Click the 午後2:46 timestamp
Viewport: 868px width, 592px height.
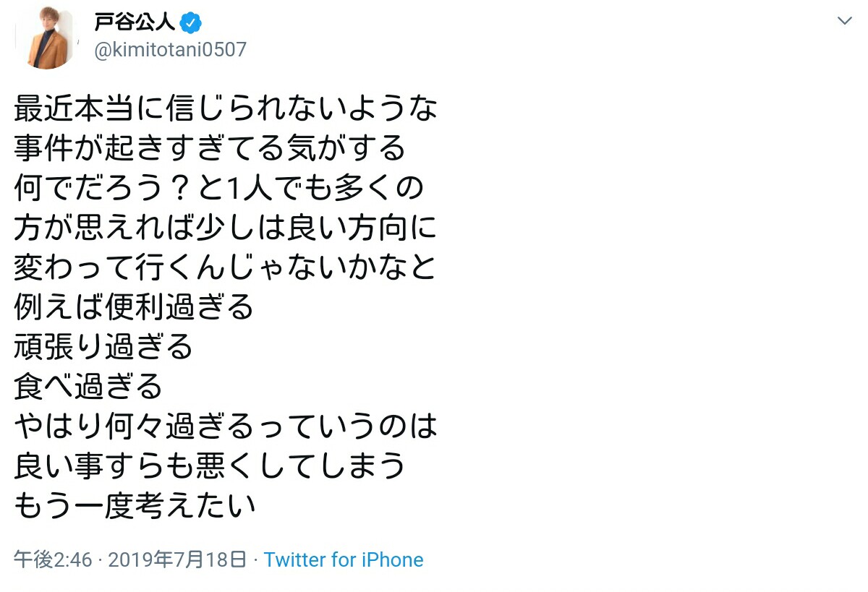[x=53, y=559]
